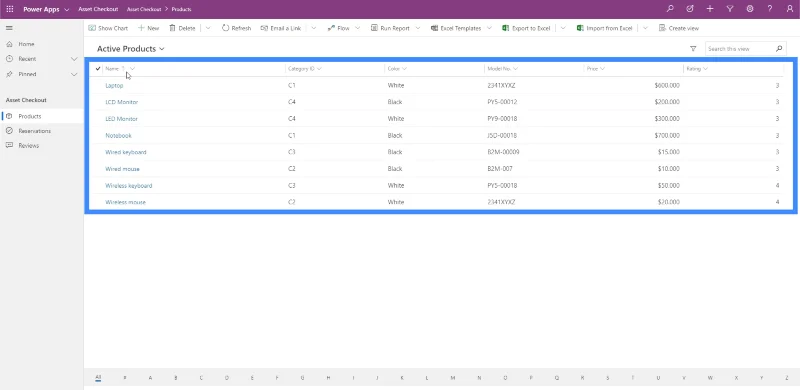The image size is (800, 390).
Task: Expand the Delete options dropdown arrow
Action: pos(208,28)
